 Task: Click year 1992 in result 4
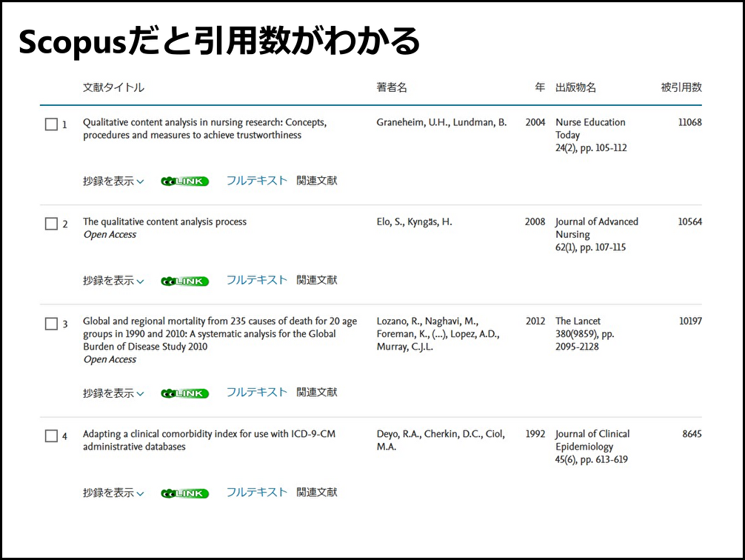pyautogui.click(x=535, y=433)
